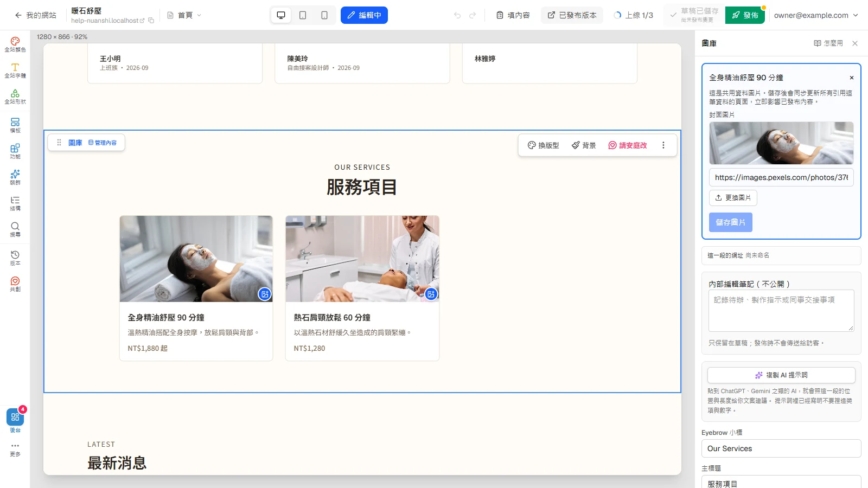
Task: Open the 功能 features panel
Action: [x=15, y=151]
